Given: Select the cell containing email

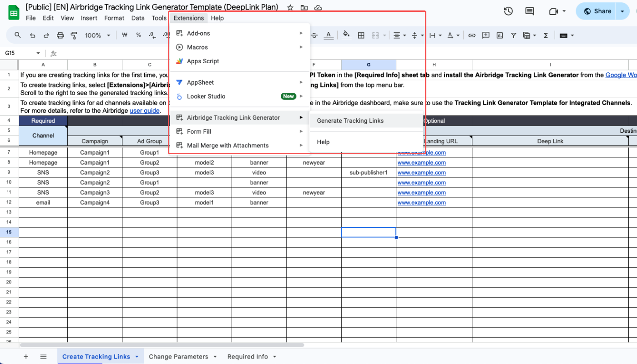Looking at the screenshot, I should click(x=43, y=203).
